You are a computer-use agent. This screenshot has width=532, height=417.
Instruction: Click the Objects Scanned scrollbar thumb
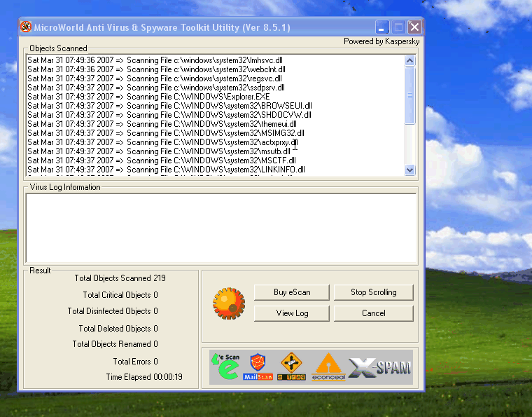410,95
